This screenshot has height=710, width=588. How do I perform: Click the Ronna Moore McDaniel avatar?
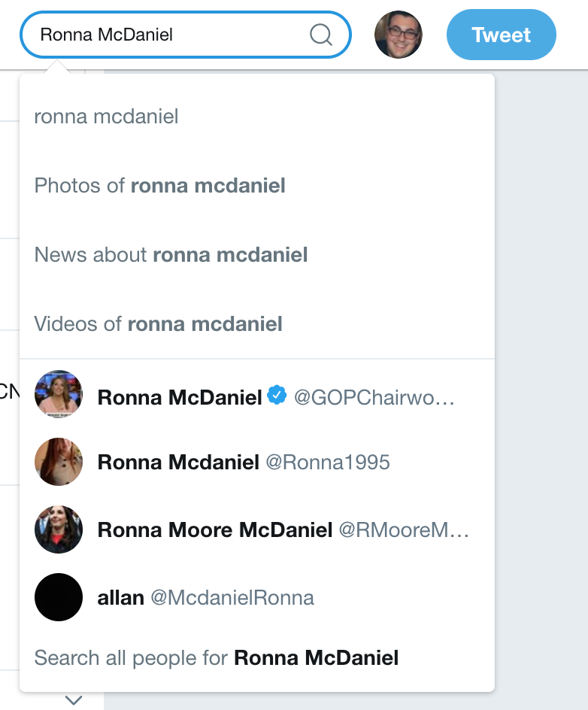(59, 529)
